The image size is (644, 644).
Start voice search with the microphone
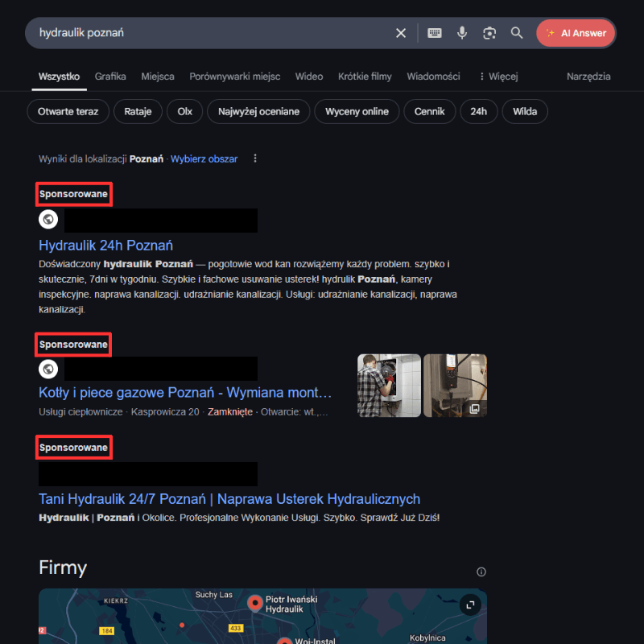pyautogui.click(x=462, y=33)
